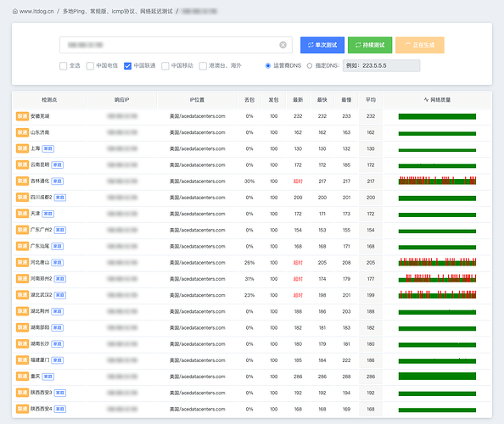The height and width of the screenshot is (424, 504).
Task: Click the 联通 badge beside 湖北武汉2
Action: pyautogui.click(x=22, y=295)
